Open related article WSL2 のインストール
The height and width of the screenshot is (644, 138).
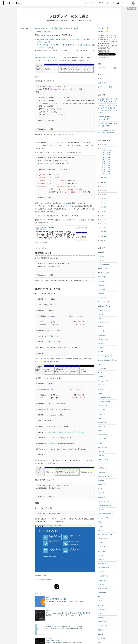tap(54, 640)
